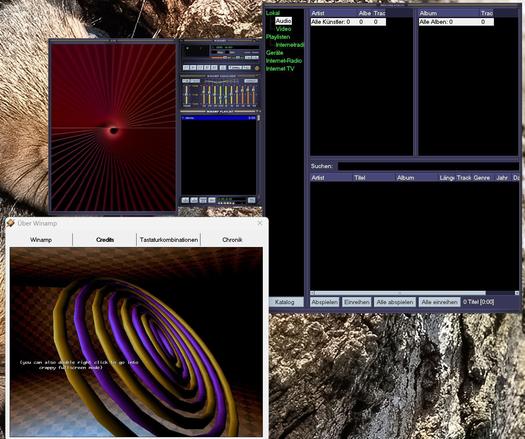The height and width of the screenshot is (439, 525).
Task: Adjust the equalizer preamp slider
Action: [x=186, y=95]
